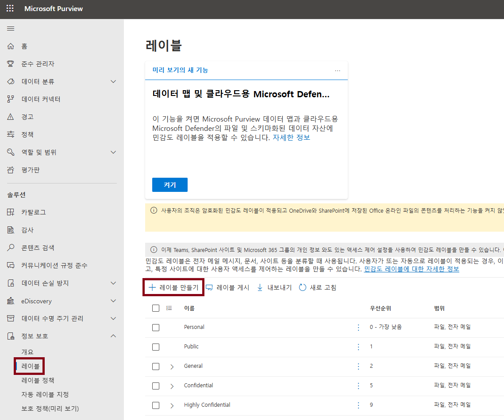Viewport: 504px width, 420px height.
Task: Click the Home icon in sidebar
Action: pos(11,46)
